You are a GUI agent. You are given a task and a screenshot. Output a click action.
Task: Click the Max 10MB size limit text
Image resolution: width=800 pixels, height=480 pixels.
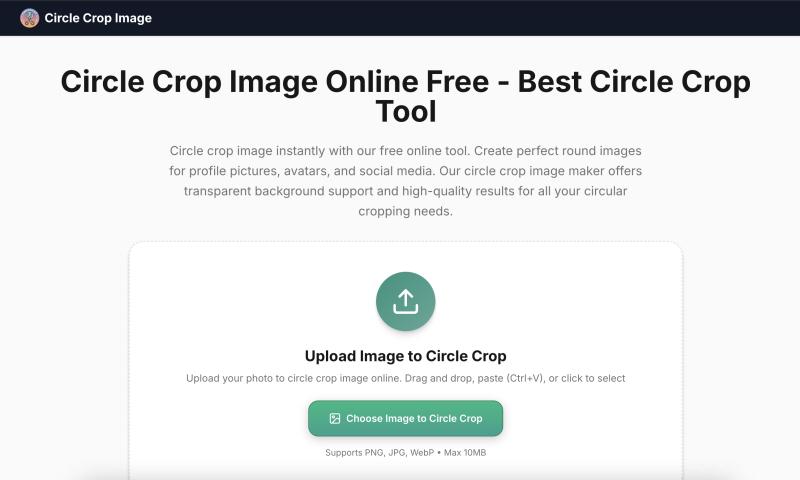tap(465, 452)
